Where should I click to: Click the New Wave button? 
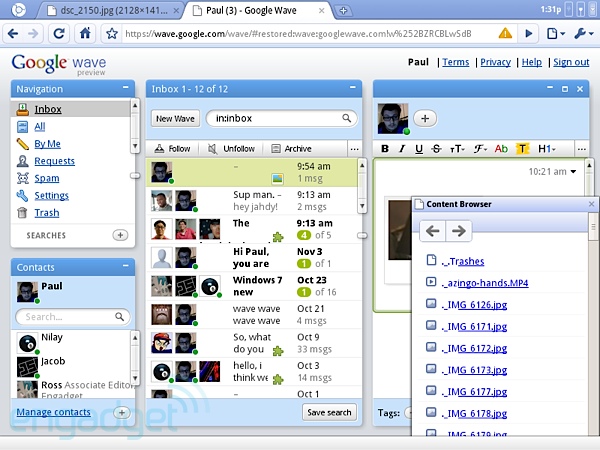click(x=175, y=119)
